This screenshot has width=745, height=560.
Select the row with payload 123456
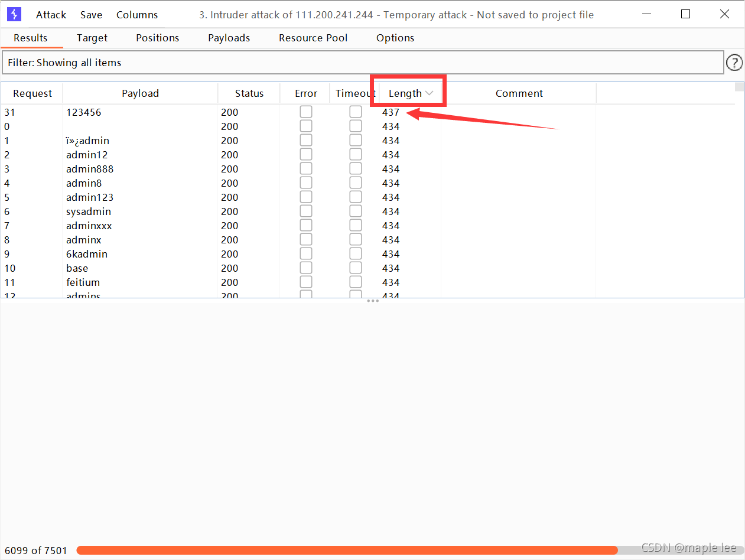[x=368, y=112]
